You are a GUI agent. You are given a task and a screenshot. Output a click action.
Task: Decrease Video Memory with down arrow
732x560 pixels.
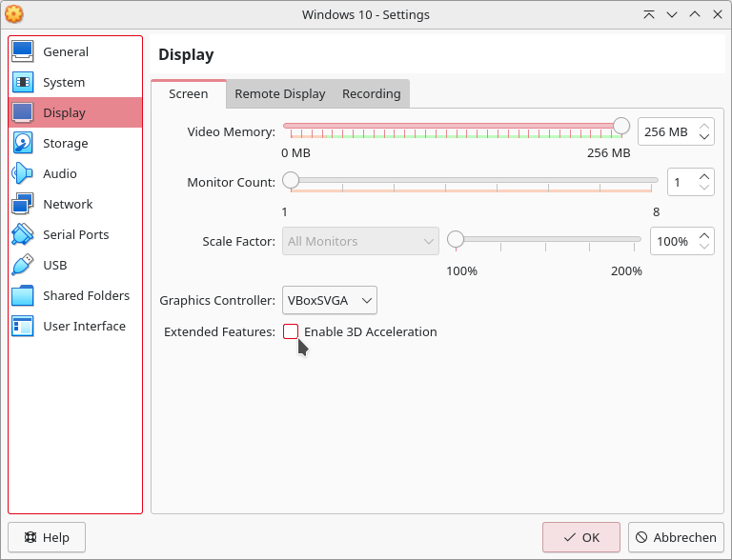click(704, 137)
